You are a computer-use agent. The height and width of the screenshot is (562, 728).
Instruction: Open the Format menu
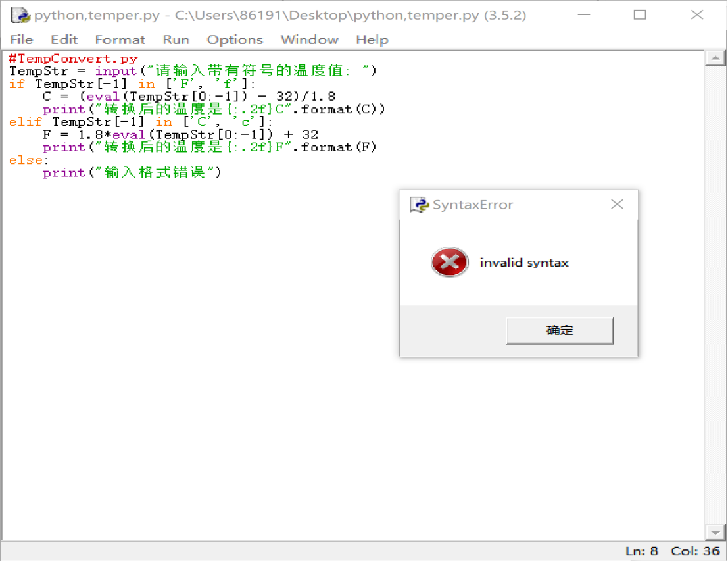120,40
